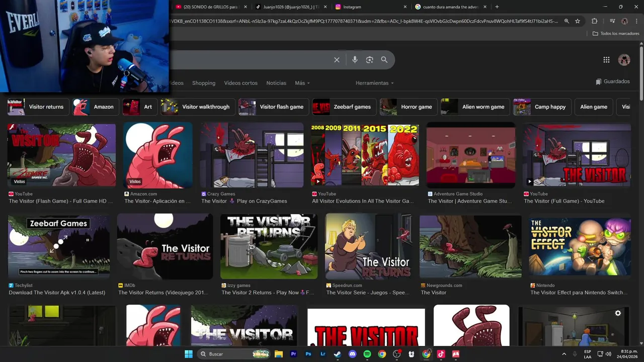
Task: Launch Premiere Pro from taskbar
Action: click(293, 354)
